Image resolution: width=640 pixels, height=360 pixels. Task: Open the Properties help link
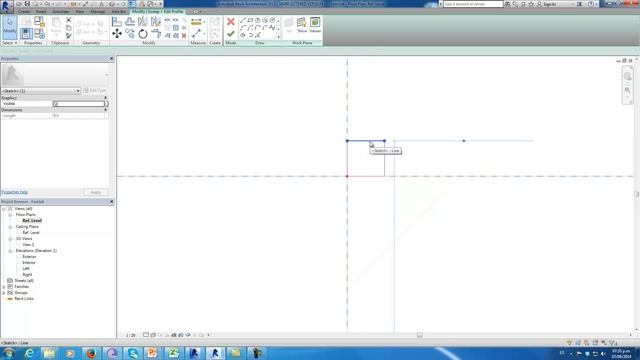pos(15,192)
